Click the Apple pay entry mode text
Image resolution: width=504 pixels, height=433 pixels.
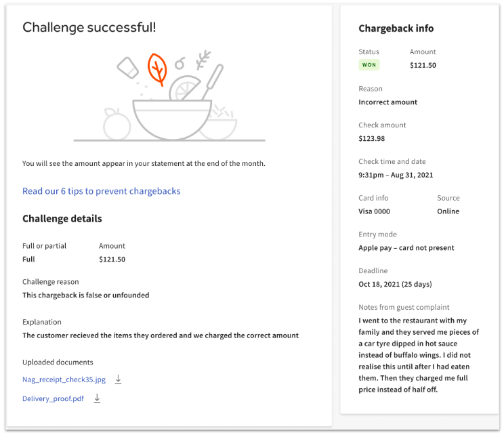coord(406,248)
